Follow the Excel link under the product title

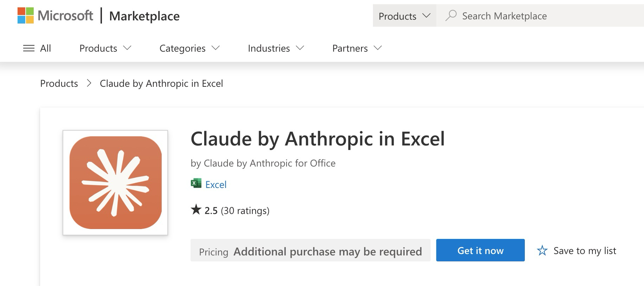coord(216,184)
